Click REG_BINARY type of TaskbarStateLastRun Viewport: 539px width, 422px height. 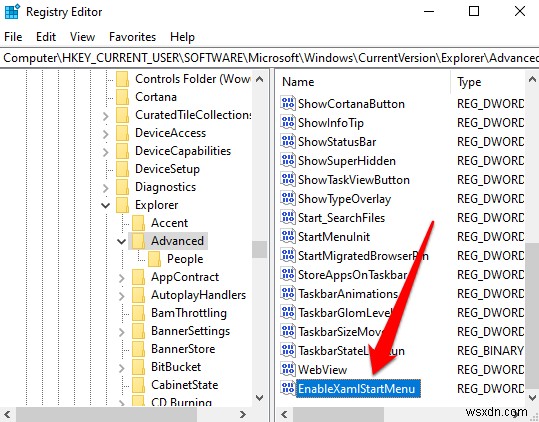(491, 351)
